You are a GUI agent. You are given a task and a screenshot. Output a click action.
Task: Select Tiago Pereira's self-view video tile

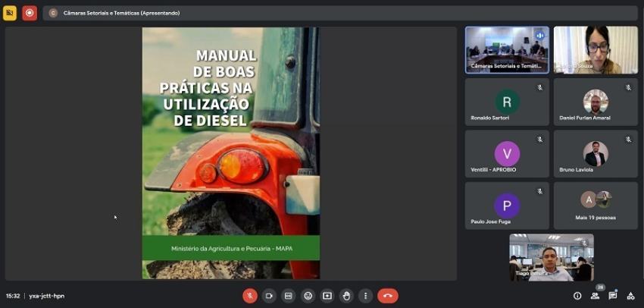click(552, 257)
